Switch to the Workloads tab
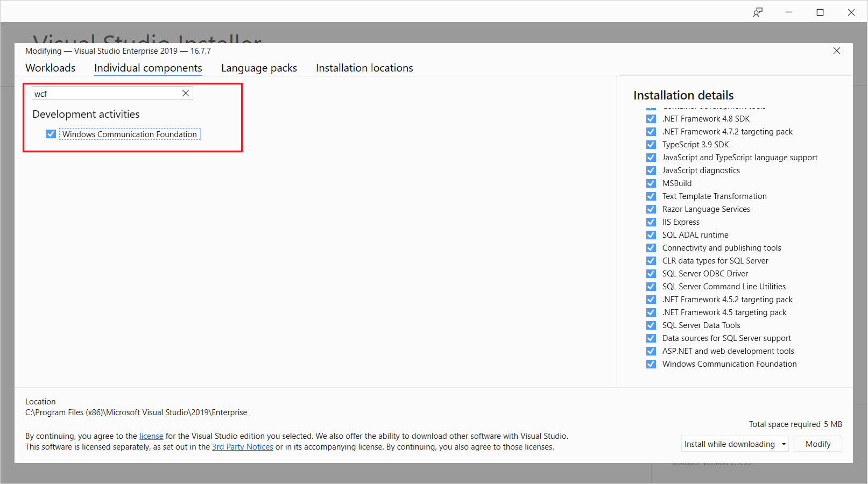Screen dimensions: 868x484 tap(51, 68)
